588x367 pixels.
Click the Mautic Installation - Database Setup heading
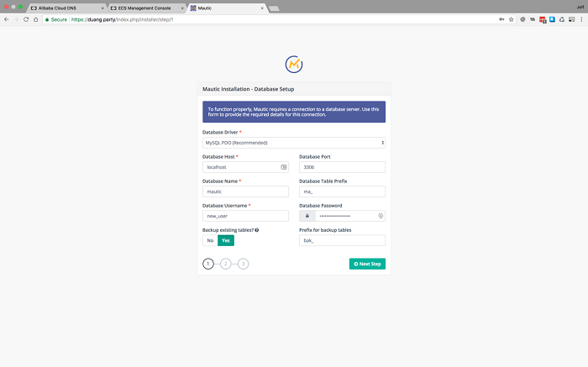[x=249, y=89]
